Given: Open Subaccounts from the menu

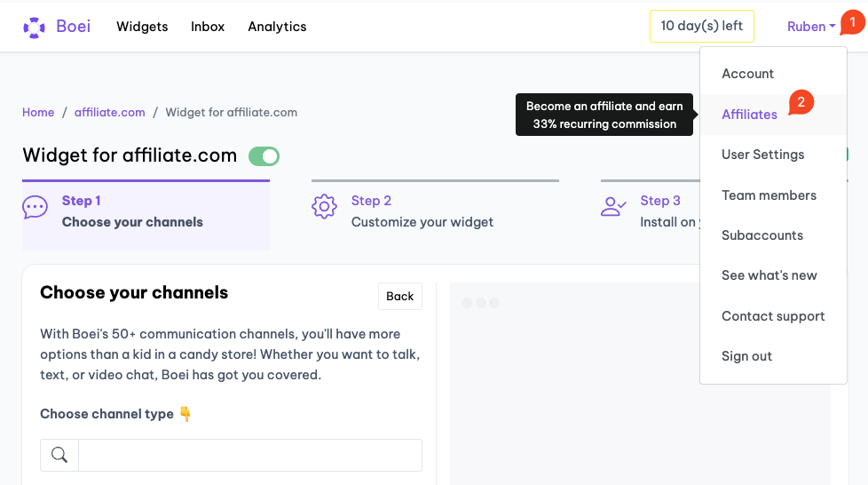Looking at the screenshot, I should [761, 235].
